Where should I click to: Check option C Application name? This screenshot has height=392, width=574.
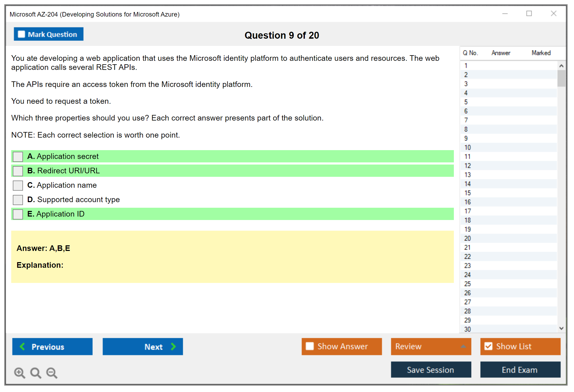coord(18,185)
